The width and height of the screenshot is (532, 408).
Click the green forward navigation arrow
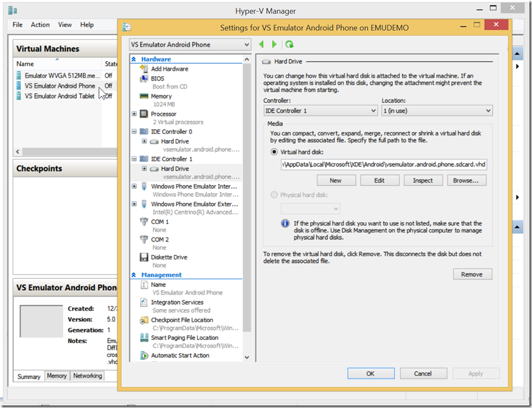click(275, 44)
